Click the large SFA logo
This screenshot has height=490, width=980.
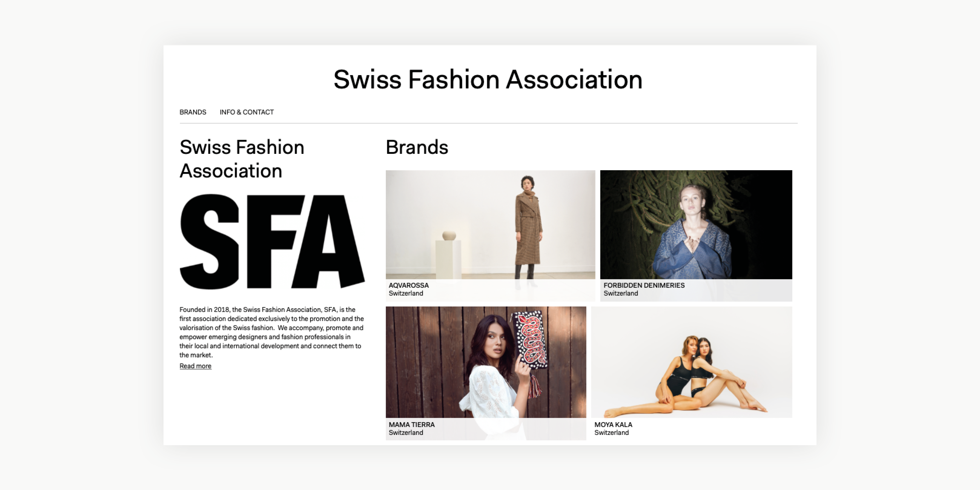[272, 242]
